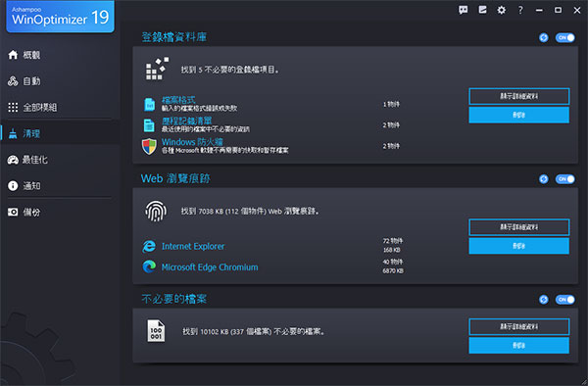The image size is (588, 386).
Task: Open 通知 inform section in sidebar
Action: 31,186
